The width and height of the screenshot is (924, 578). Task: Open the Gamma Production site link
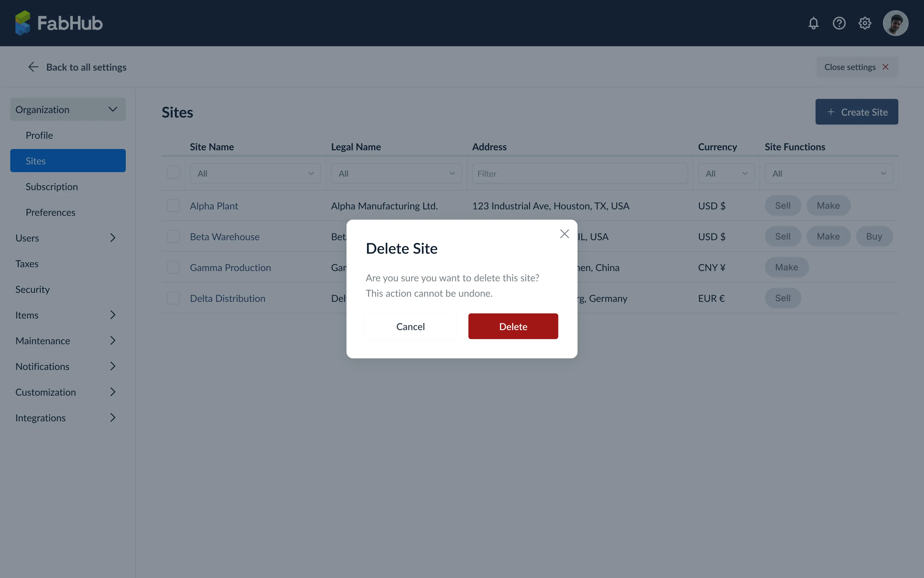[x=230, y=267]
